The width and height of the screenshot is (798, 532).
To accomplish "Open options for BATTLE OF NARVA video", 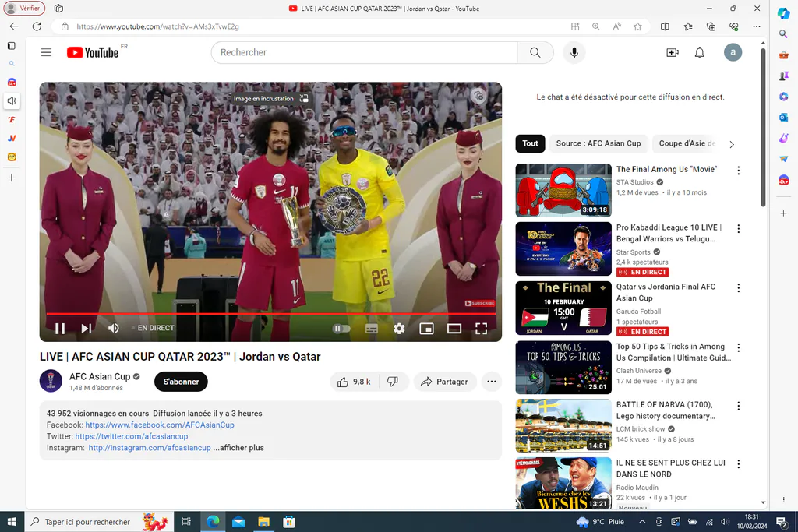I will tap(739, 406).
